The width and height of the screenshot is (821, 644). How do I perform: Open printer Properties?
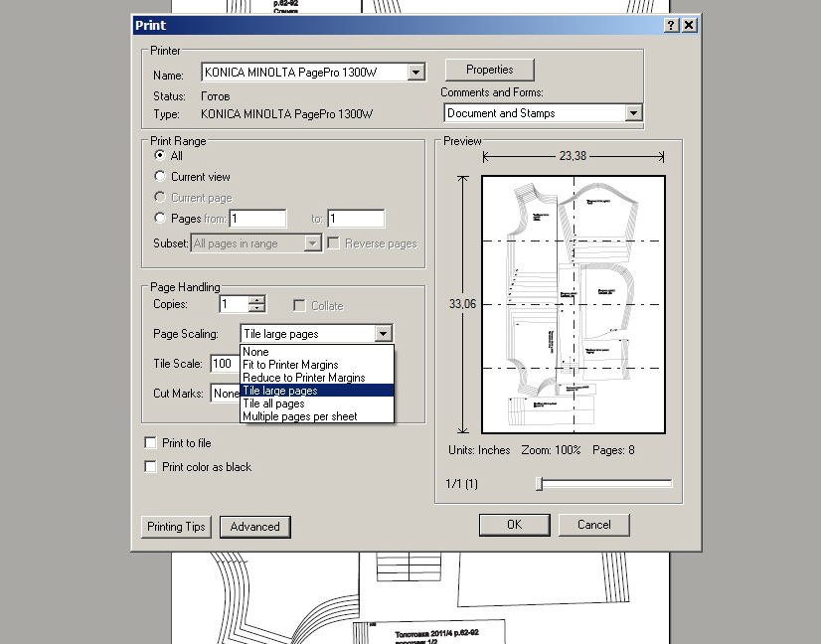pos(490,70)
